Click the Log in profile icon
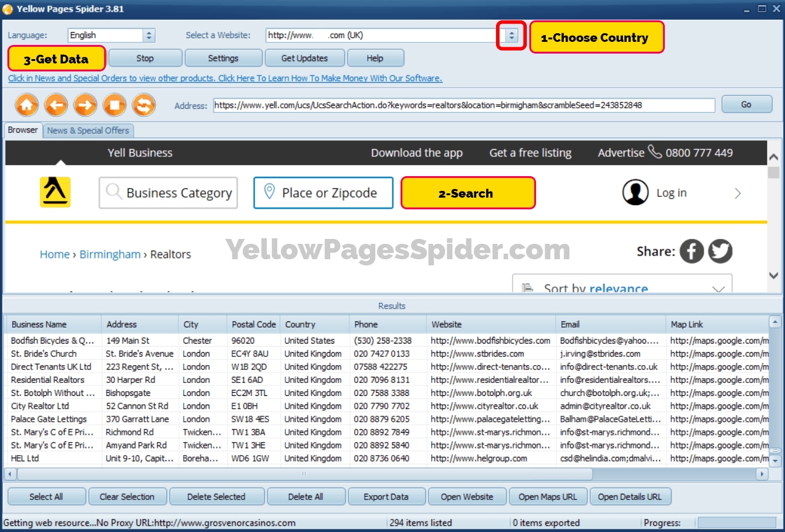This screenshot has width=785, height=532. pyautogui.click(x=635, y=193)
